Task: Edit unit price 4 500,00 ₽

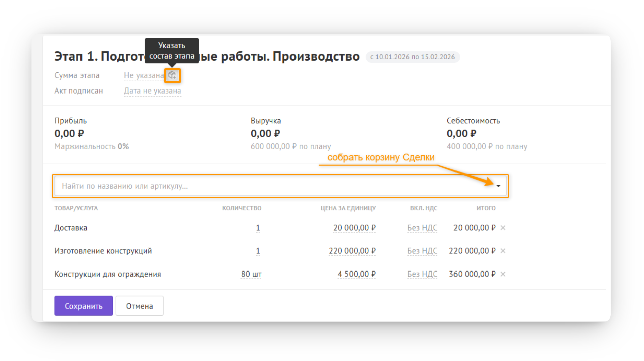Action: 357,274
